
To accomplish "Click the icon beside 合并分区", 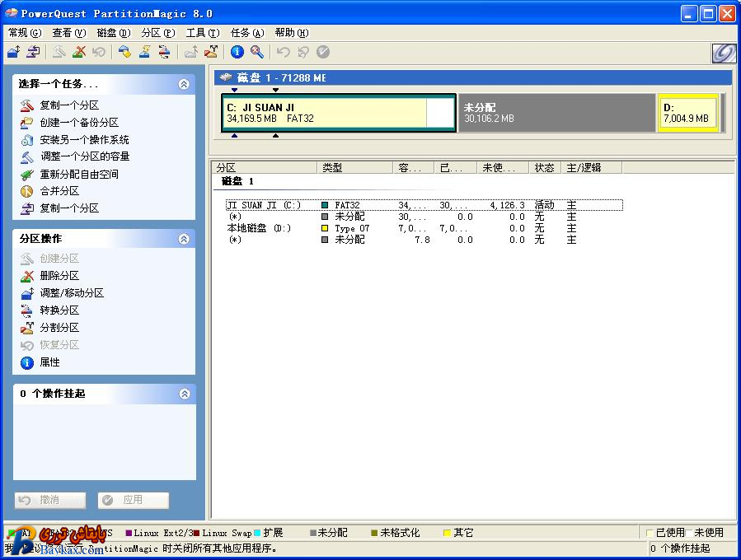I will 27,191.
